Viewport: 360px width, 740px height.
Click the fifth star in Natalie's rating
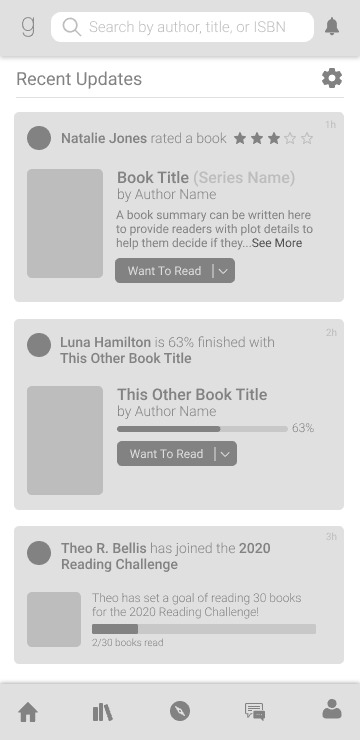coord(307,138)
